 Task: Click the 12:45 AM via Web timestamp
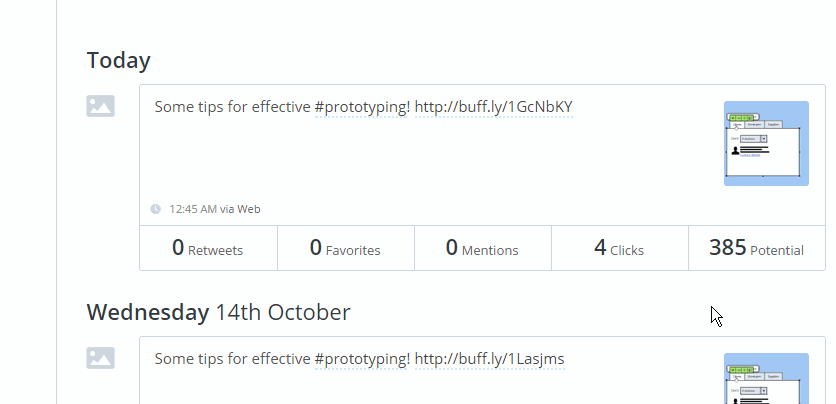point(215,209)
